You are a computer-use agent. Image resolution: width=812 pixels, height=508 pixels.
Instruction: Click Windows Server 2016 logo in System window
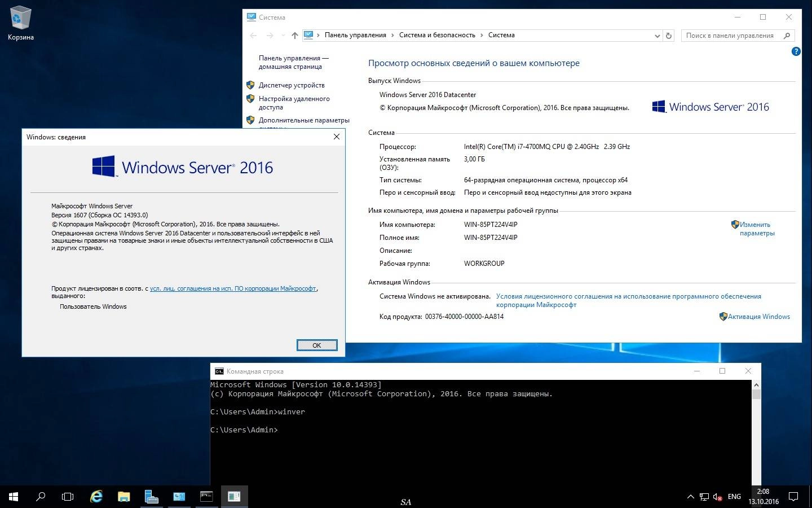(710, 107)
